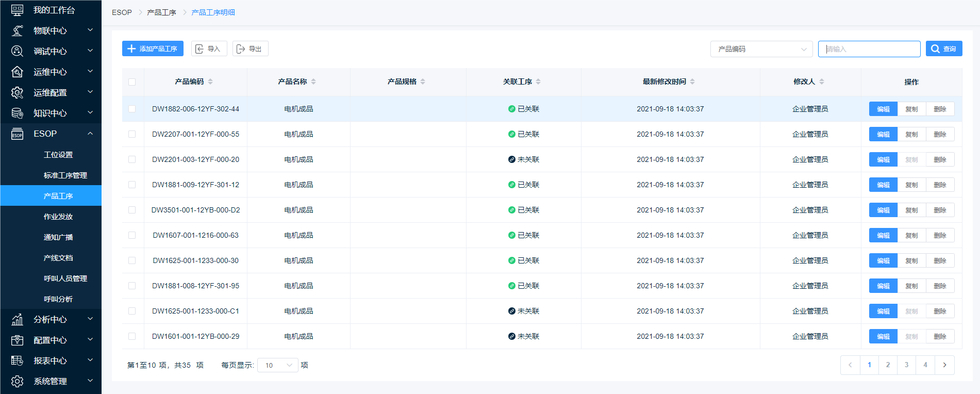Screen dimensions: 980x394
Task: Click the 分析中心 chart icon
Action: (x=17, y=319)
